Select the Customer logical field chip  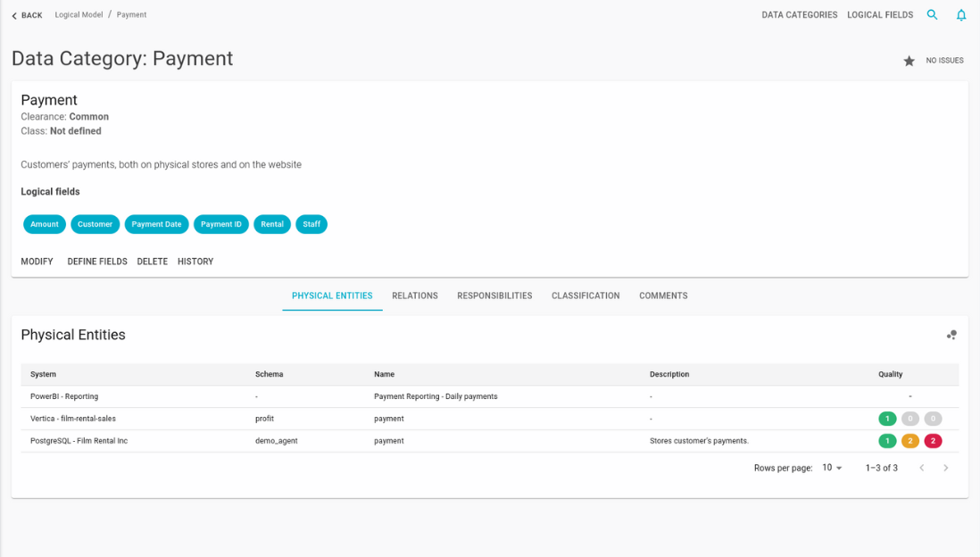(95, 224)
